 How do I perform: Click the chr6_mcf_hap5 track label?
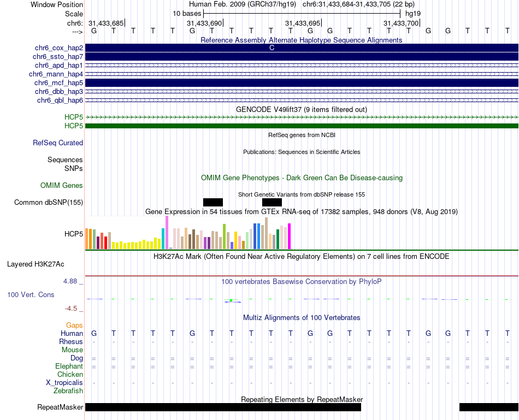click(58, 82)
